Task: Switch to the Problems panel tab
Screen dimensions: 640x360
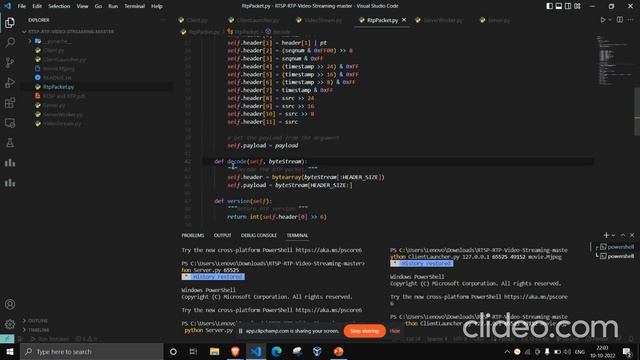Action: tap(193, 236)
